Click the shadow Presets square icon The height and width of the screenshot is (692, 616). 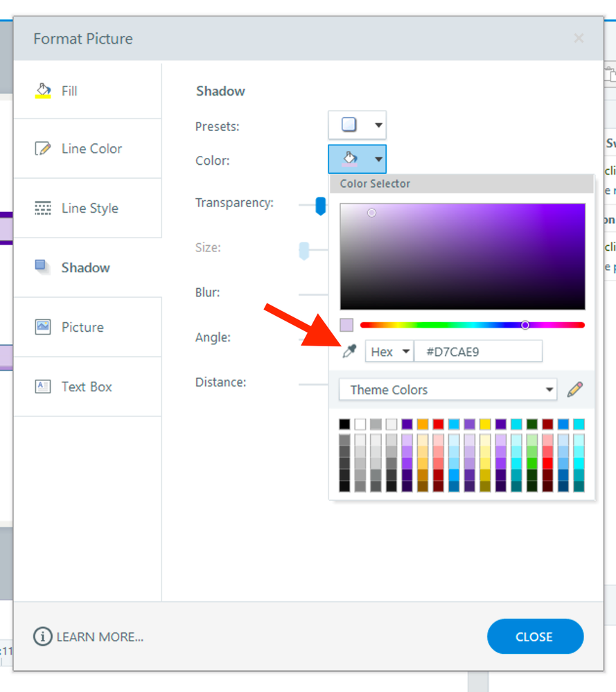pyautogui.click(x=349, y=125)
